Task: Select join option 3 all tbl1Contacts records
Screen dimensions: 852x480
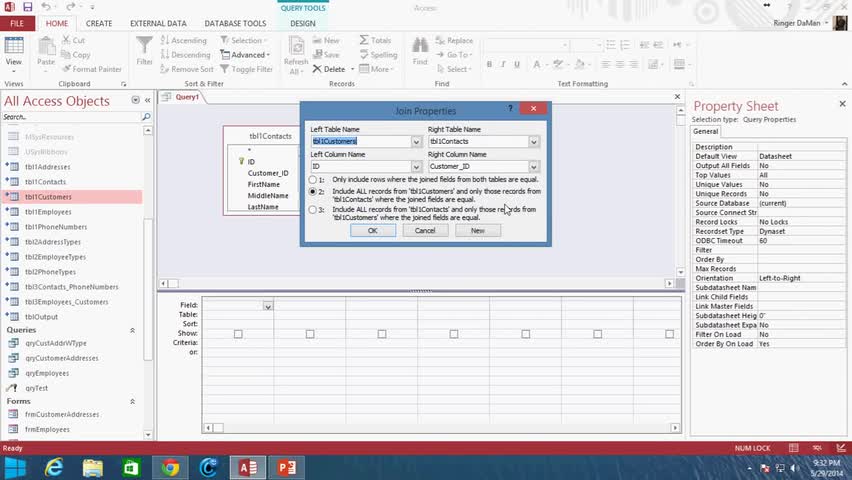Action: click(x=312, y=209)
